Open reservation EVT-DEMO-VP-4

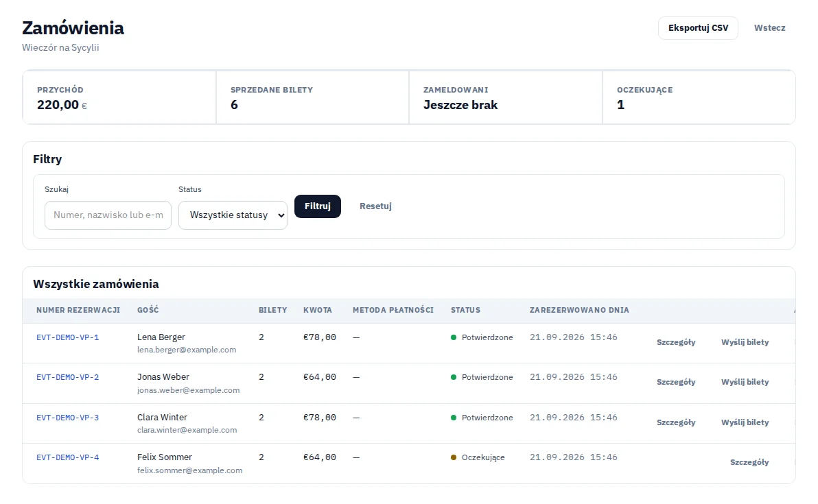68,457
